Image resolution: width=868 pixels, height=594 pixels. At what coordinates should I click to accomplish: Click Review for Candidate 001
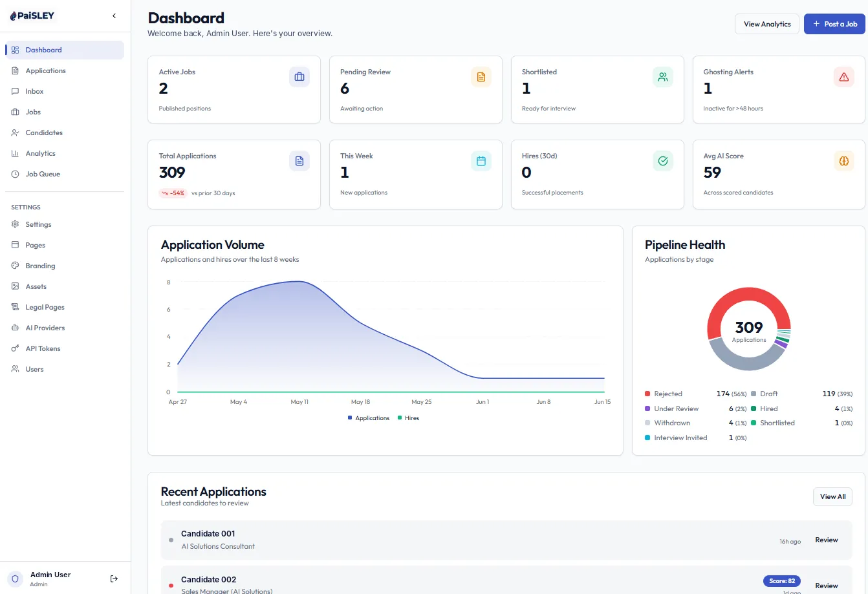coord(827,540)
